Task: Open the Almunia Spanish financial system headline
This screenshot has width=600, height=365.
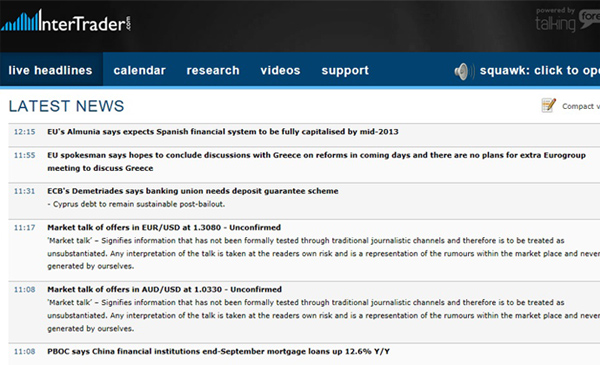Action: (x=223, y=132)
